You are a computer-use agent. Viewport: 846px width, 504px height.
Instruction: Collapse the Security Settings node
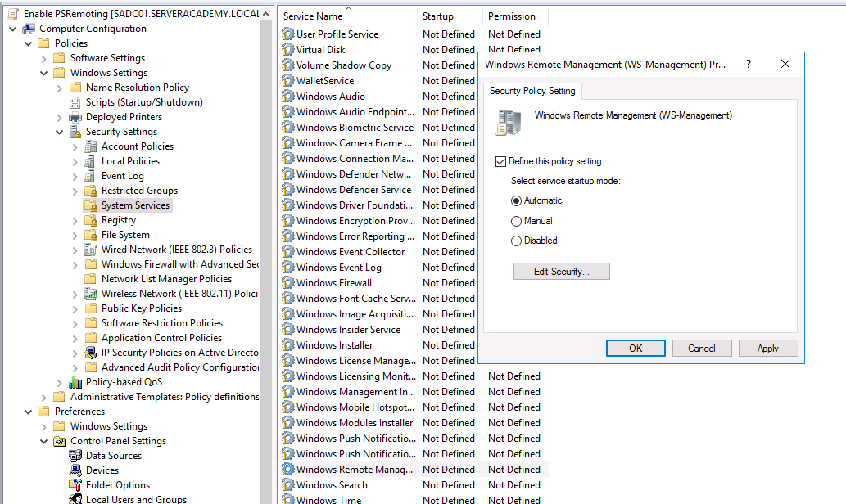(60, 132)
